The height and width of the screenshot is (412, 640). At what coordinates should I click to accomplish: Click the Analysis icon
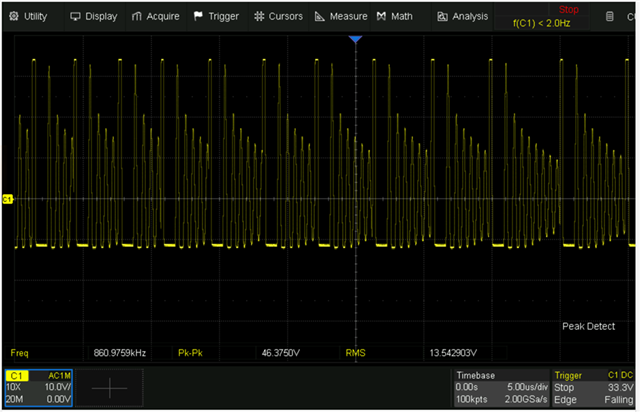[x=442, y=16]
